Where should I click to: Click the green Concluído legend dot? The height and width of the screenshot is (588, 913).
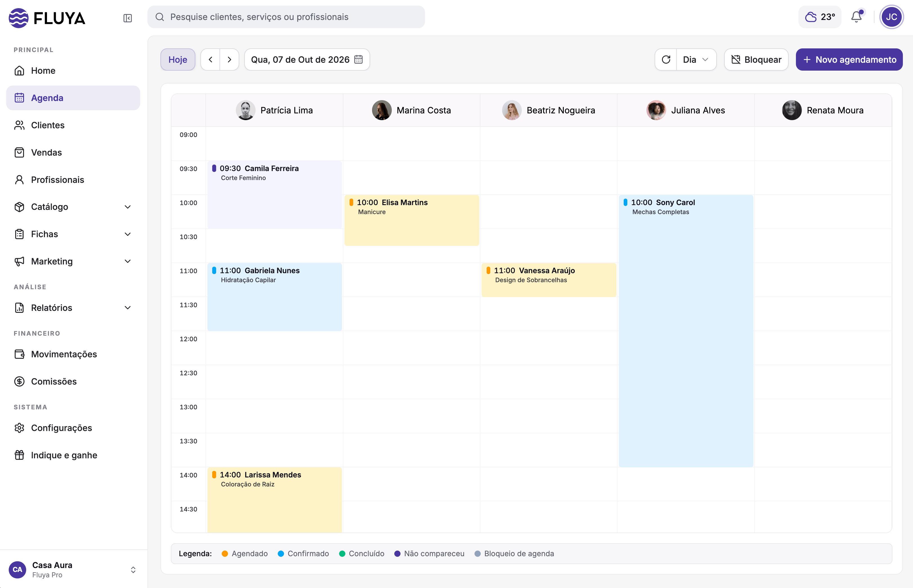pos(342,554)
